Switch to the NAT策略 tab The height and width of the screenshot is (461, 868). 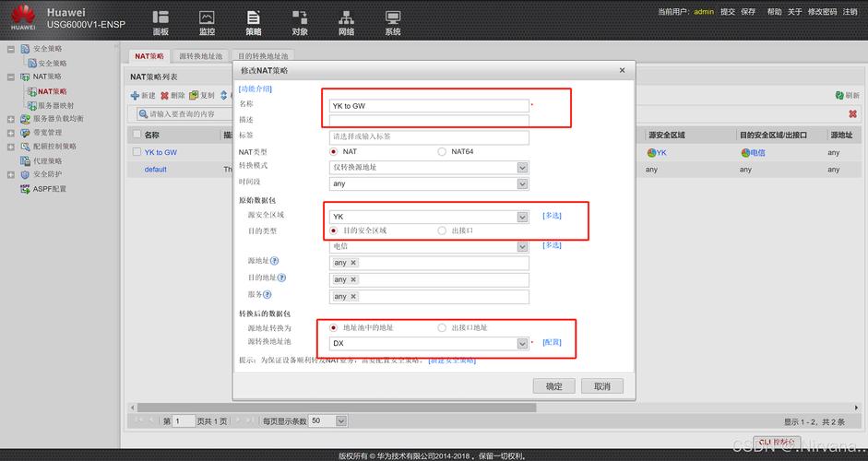(x=149, y=56)
